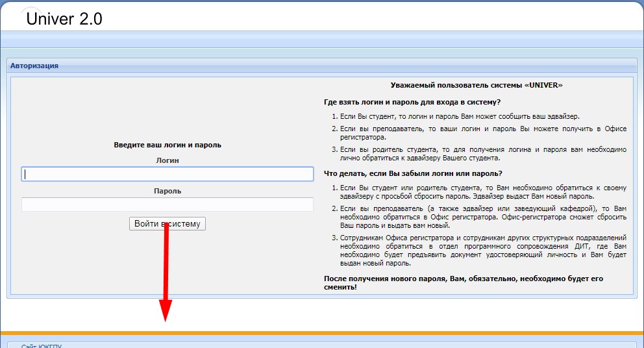This screenshot has width=644, height=348.
Task: Click the Логин input field
Action: pyautogui.click(x=167, y=174)
